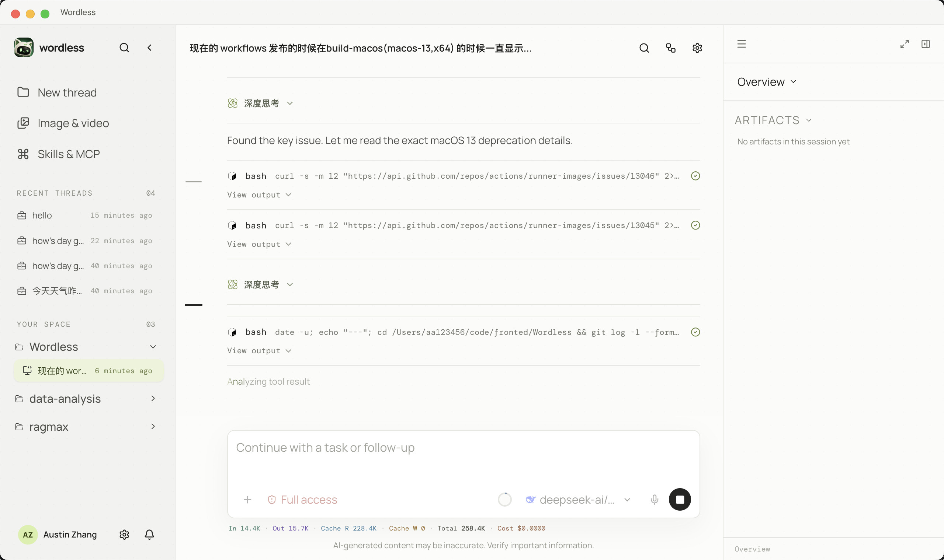Open the Overview dropdown
The width and height of the screenshot is (944, 560).
[767, 82]
